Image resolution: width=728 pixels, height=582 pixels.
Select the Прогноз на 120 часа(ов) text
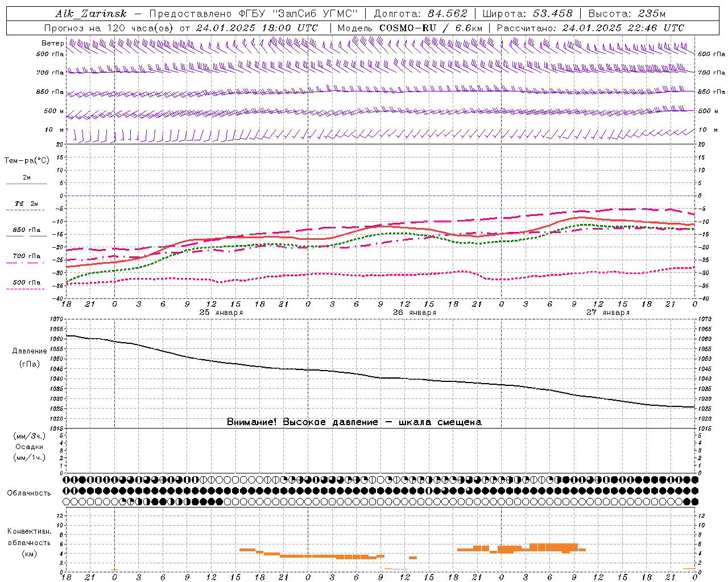[110, 28]
